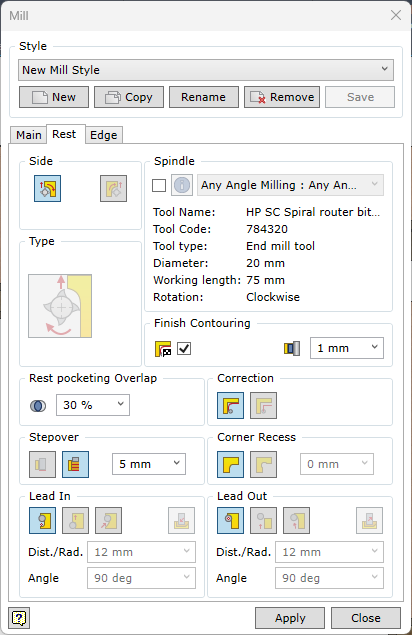Select rounded Corner Recess icon
Image resolution: width=412 pixels, height=635 pixels.
[263, 465]
